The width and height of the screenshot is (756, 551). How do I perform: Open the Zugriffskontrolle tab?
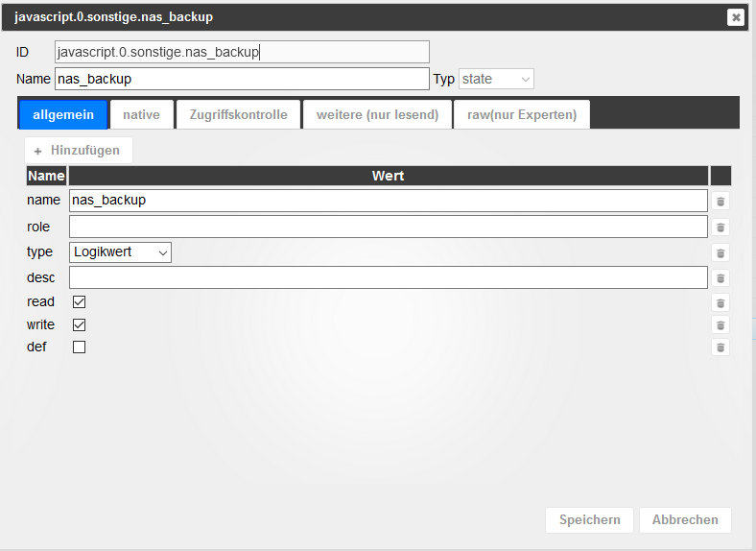[238, 114]
